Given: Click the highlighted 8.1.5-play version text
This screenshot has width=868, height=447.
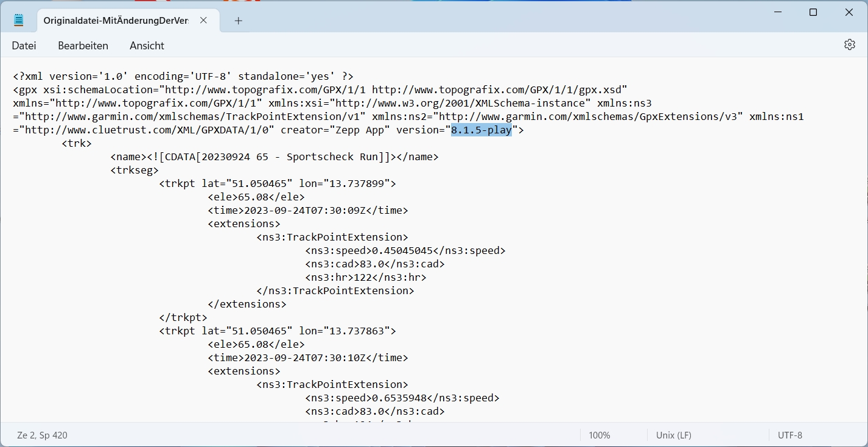Looking at the screenshot, I should click(x=481, y=130).
